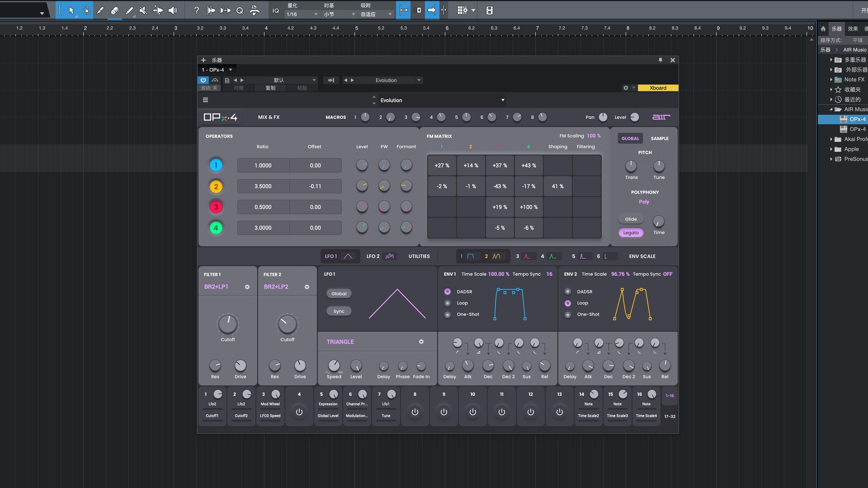This screenshot has height=488, width=868.
Task: Adjust the Filter 1 Cutoff knob
Action: pyautogui.click(x=227, y=324)
